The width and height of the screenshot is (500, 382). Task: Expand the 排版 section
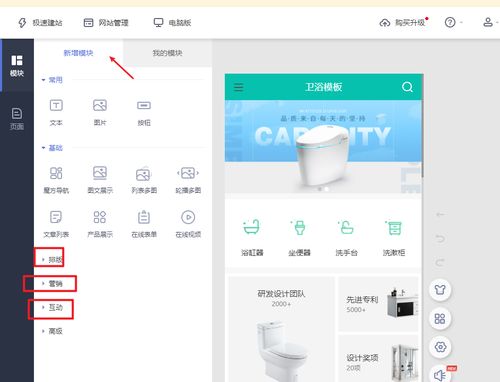[52, 259]
